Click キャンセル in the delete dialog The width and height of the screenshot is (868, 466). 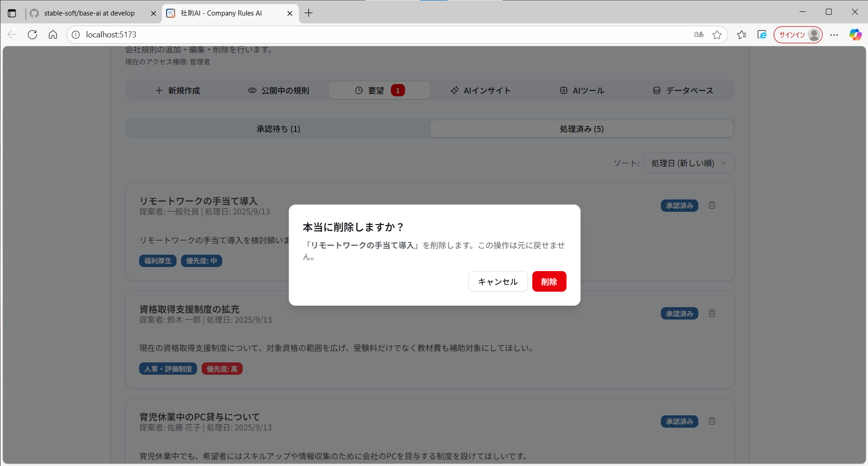pos(498,282)
